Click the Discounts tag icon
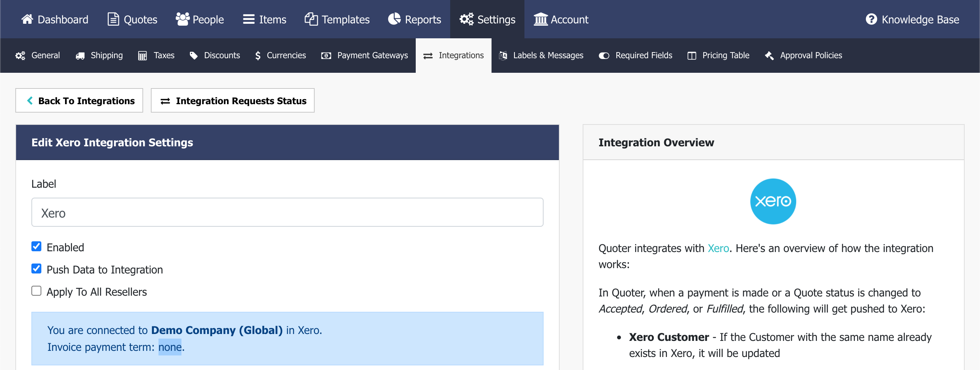Screen dimensions: 980x370 pyautogui.click(x=194, y=56)
